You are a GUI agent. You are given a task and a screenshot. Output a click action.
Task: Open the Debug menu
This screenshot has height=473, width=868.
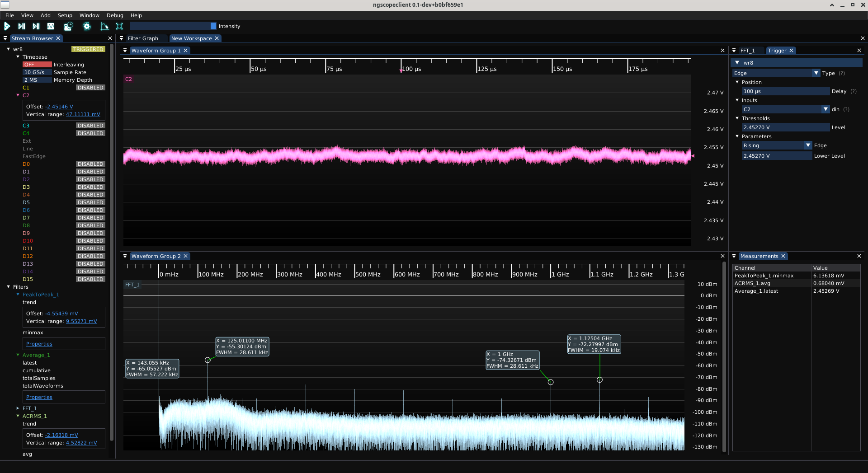coord(115,15)
